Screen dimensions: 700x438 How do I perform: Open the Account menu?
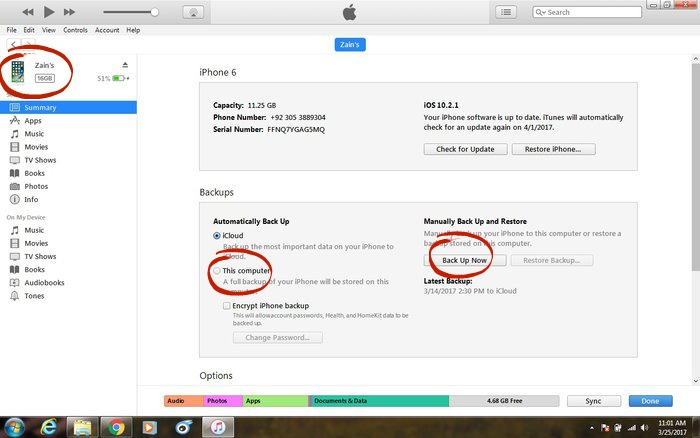point(107,30)
